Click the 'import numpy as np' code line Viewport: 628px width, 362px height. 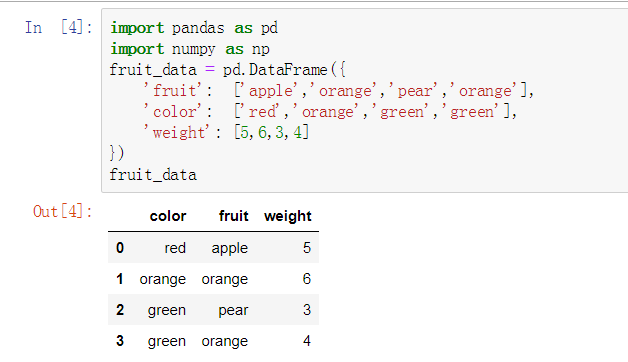(x=190, y=49)
